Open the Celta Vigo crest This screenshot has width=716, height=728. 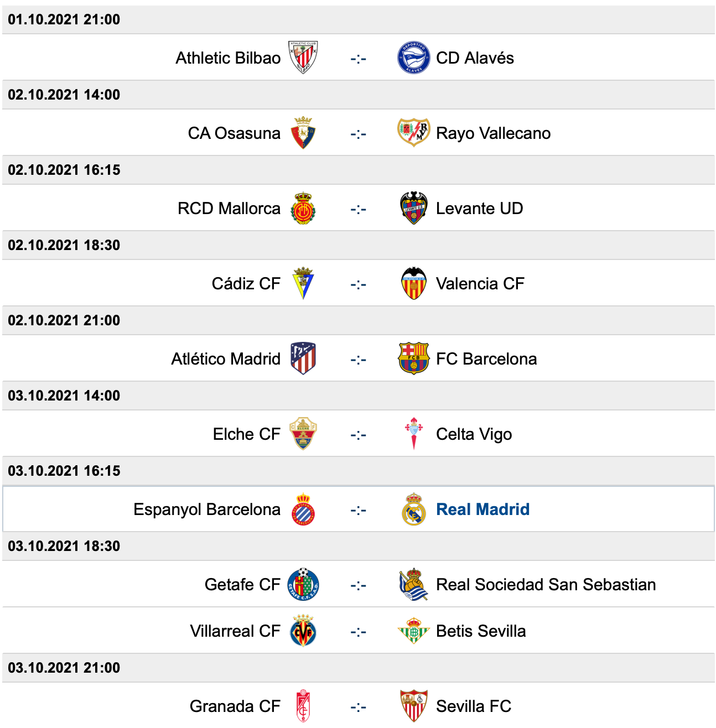413,434
